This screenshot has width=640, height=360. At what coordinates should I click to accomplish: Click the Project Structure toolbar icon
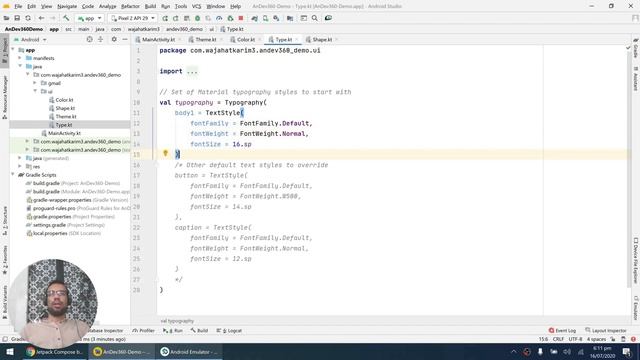[x=290, y=18]
